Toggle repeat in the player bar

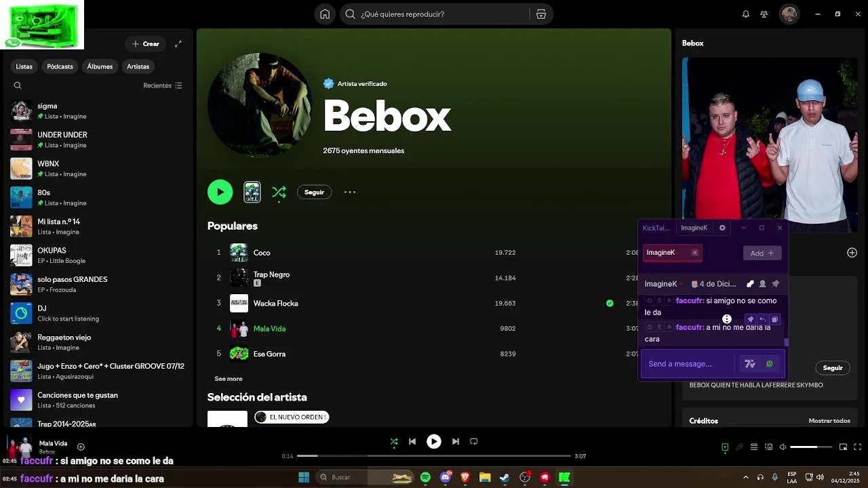[x=474, y=441]
